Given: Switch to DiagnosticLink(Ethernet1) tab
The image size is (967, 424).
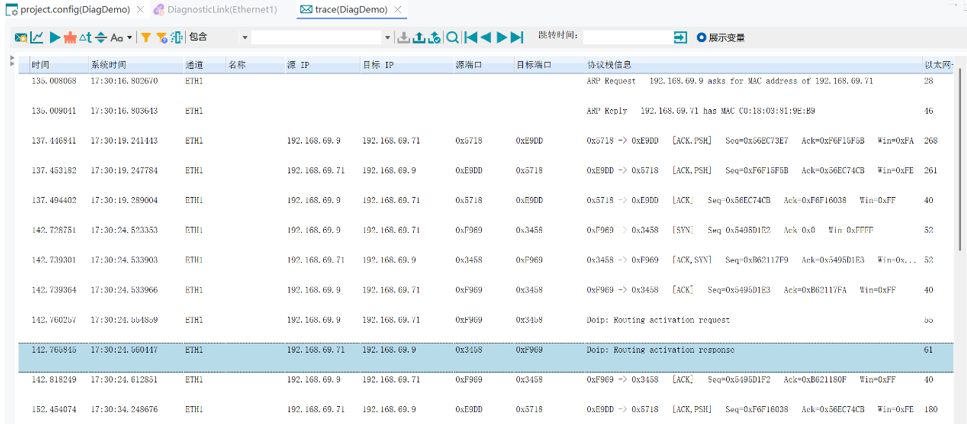Looking at the screenshot, I should pyautogui.click(x=215, y=9).
